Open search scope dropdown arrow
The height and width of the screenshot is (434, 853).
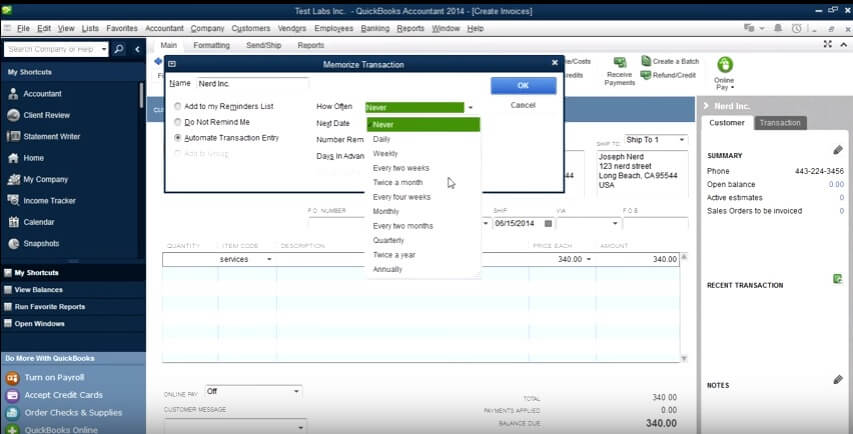tap(103, 49)
